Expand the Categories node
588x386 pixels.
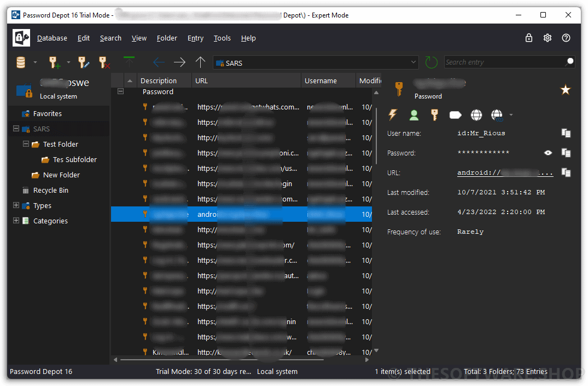16,221
